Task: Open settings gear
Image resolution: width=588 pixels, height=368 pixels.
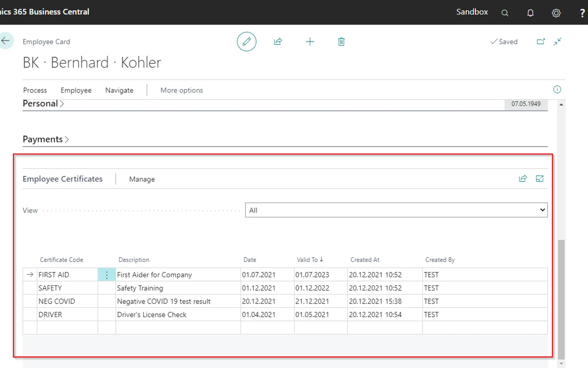Action: coord(556,13)
